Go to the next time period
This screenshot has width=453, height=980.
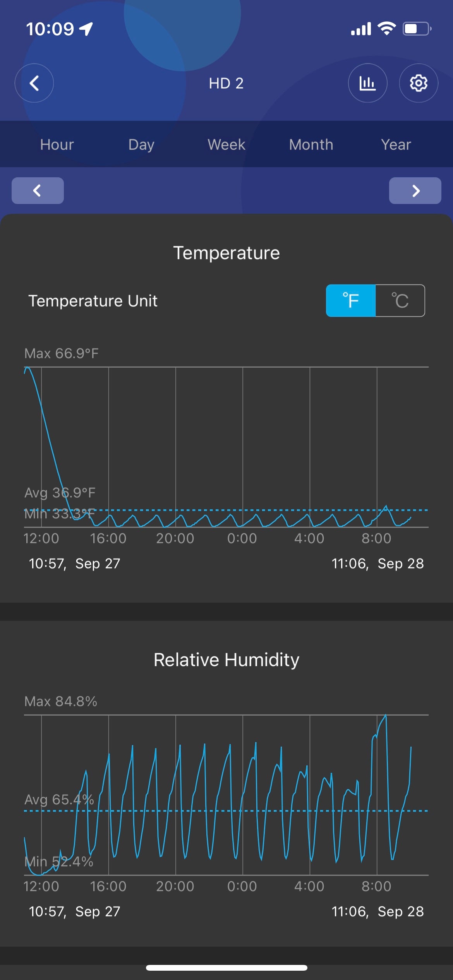(x=415, y=190)
